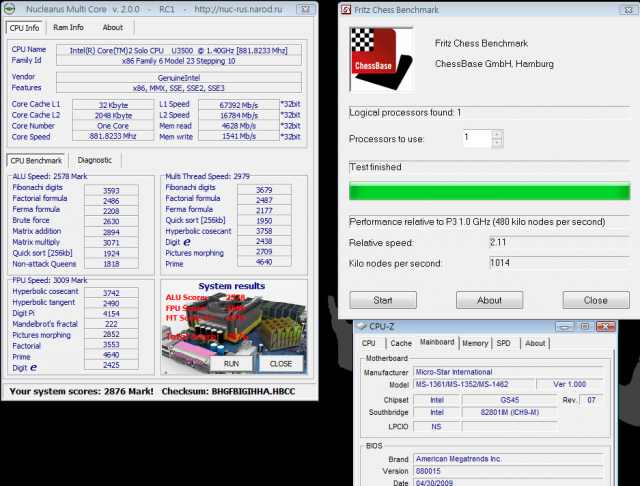Open the About tab in Nuclearus
640x486 pixels.
[x=113, y=27]
